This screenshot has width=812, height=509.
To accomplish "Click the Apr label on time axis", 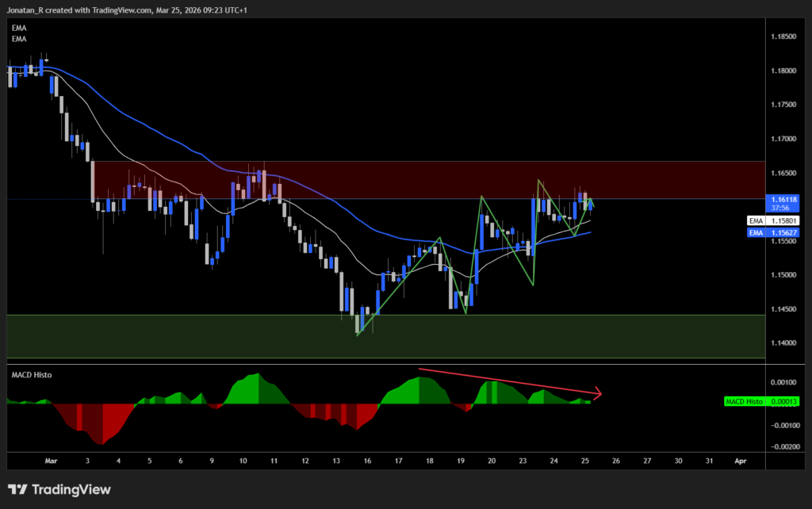I will [739, 460].
